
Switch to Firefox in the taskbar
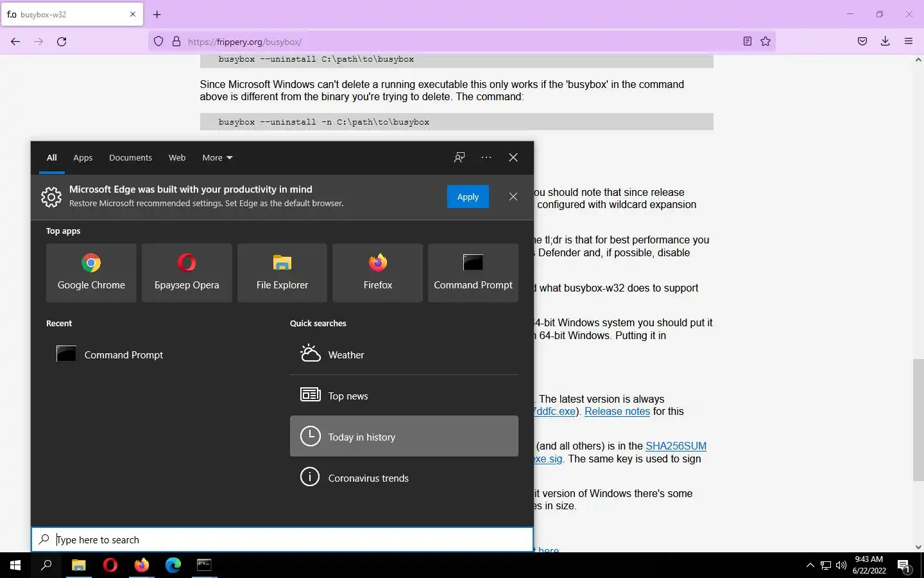point(141,565)
